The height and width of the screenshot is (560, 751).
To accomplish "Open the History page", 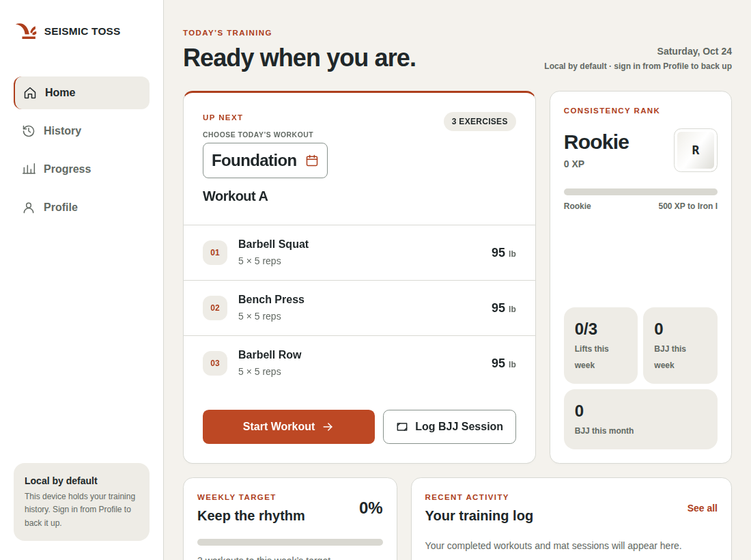I will point(81,130).
